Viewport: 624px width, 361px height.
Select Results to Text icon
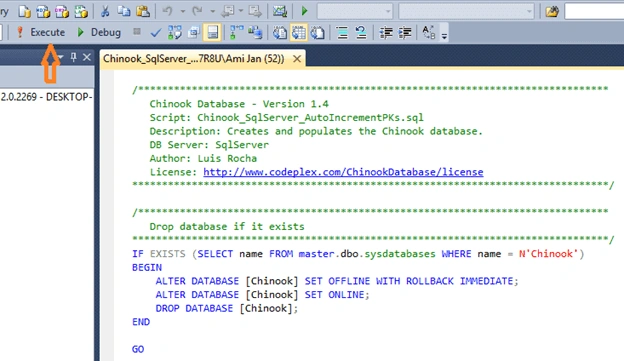point(280,33)
